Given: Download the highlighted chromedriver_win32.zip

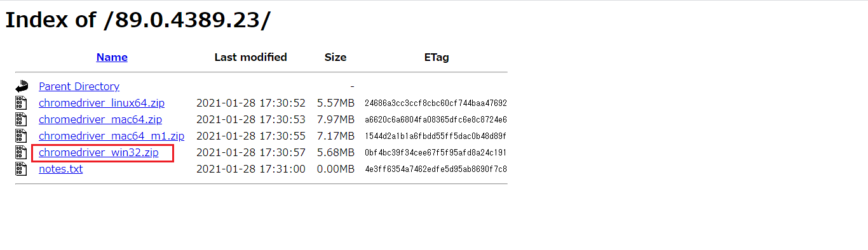Looking at the screenshot, I should click(x=98, y=152).
